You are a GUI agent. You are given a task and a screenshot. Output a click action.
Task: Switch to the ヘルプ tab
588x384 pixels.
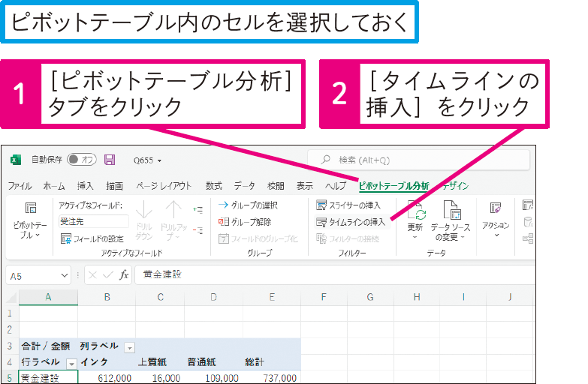tap(335, 186)
